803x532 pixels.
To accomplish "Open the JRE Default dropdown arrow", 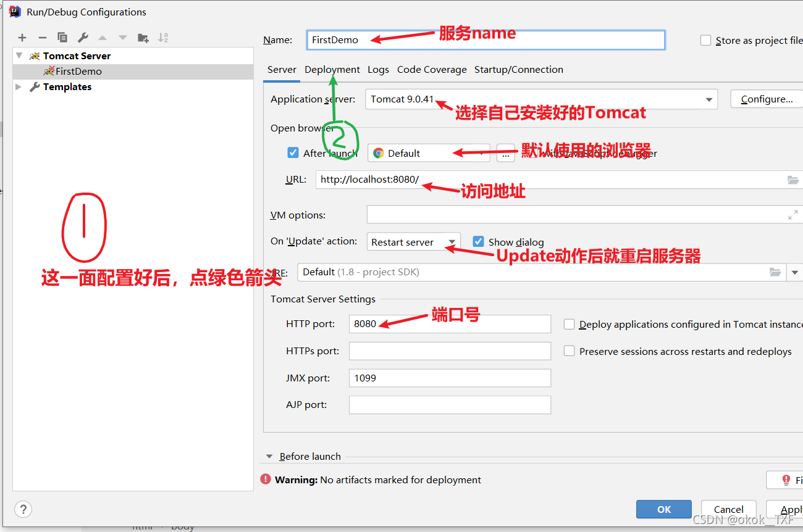I will (795, 272).
